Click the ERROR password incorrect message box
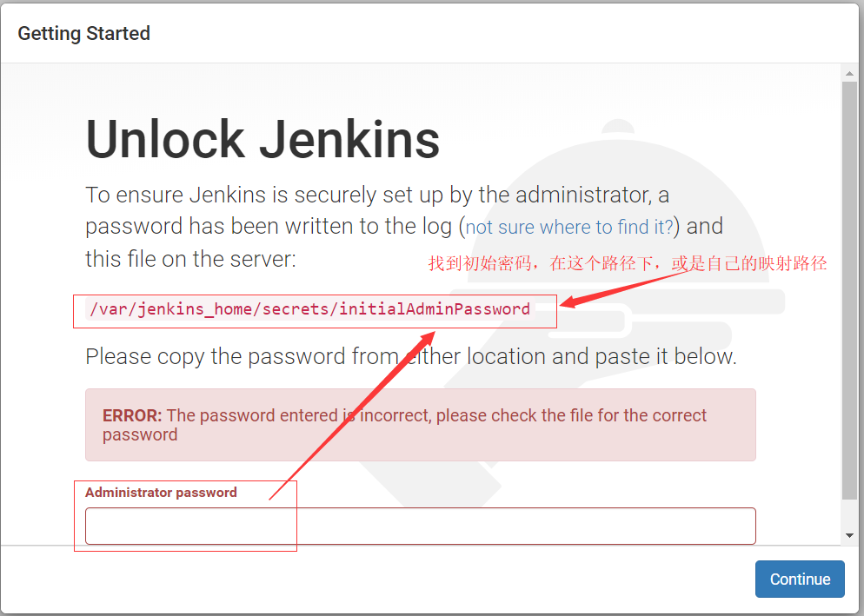Image resolution: width=864 pixels, height=616 pixels. point(420,425)
